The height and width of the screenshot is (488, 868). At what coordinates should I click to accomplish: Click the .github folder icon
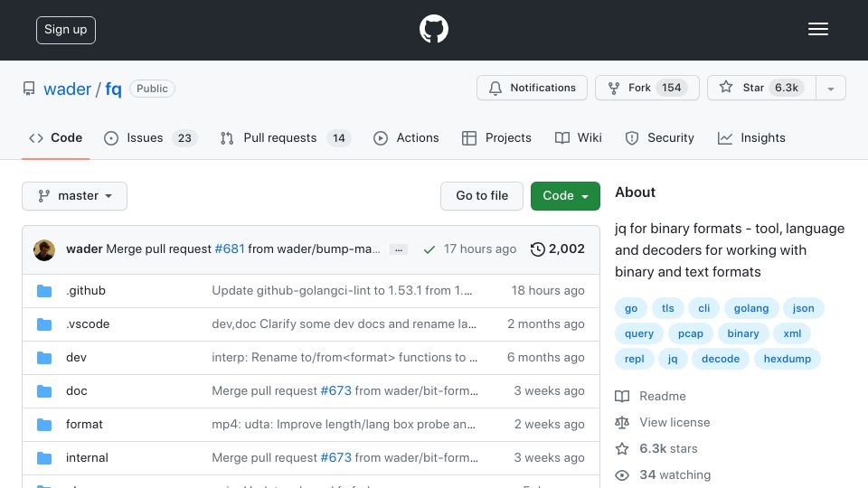44,290
